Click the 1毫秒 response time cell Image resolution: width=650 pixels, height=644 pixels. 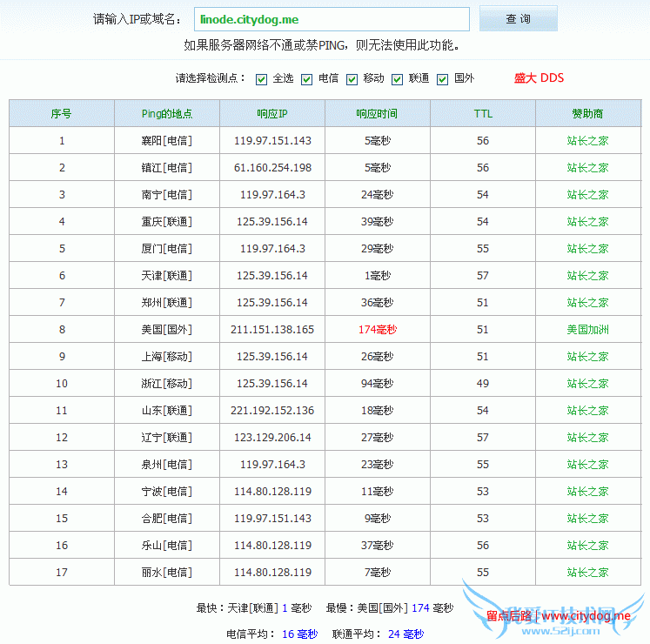coord(378,275)
